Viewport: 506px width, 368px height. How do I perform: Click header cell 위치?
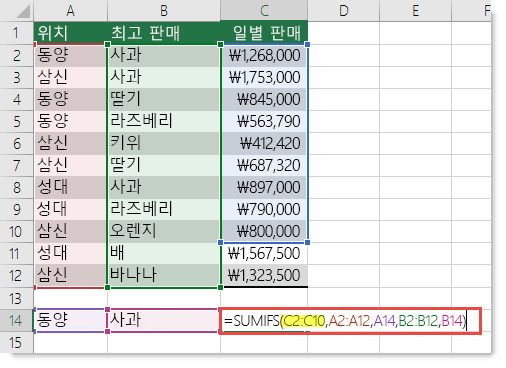[x=70, y=33]
